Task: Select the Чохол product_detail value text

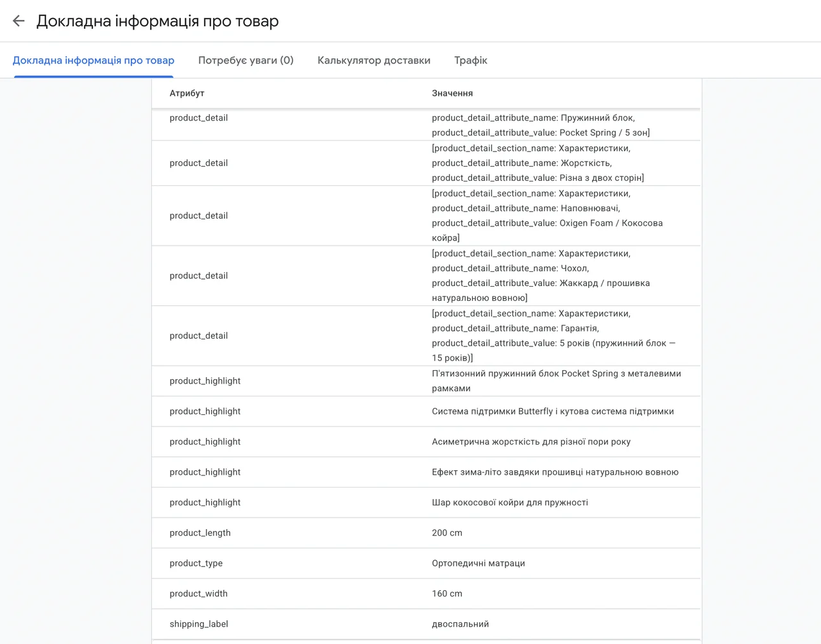Action: [541, 276]
